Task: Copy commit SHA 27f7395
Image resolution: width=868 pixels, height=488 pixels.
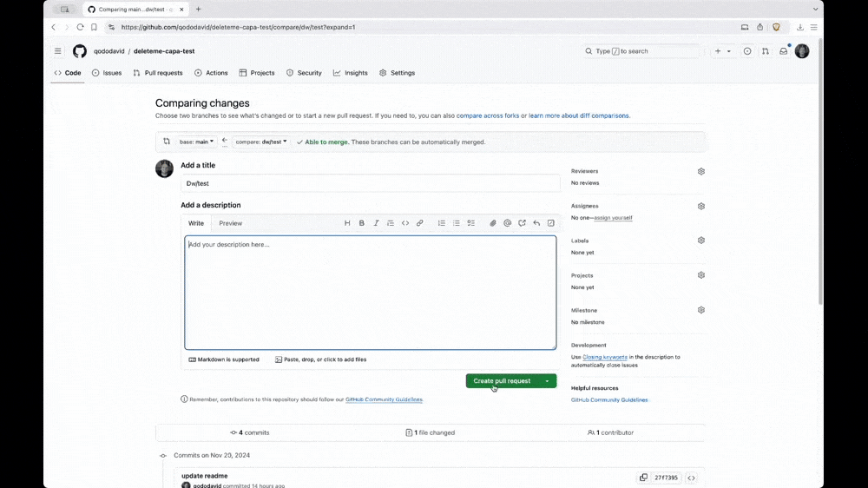Action: point(643,478)
